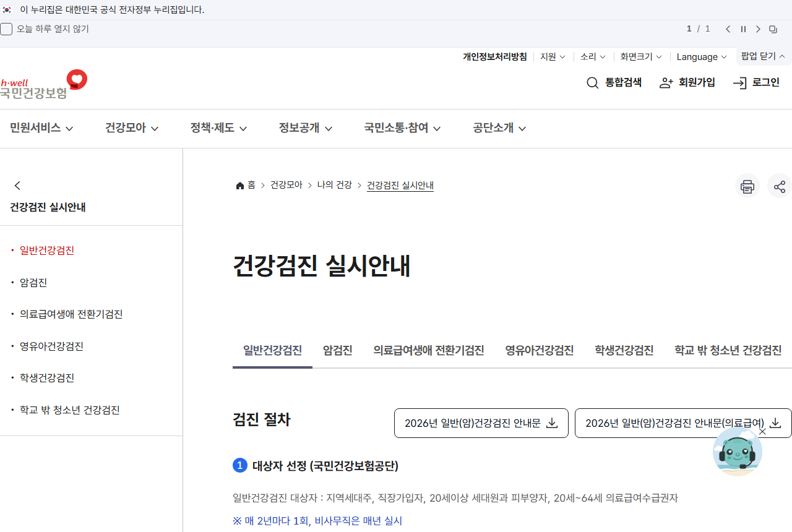Image resolution: width=792 pixels, height=532 pixels.
Task: Select sidebar item 의료급여생애 전환기검진
Action: click(71, 314)
